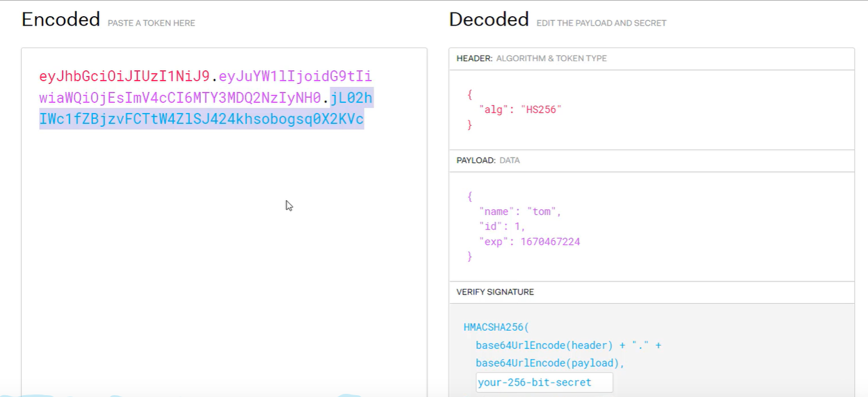Click the empty area of the encoded token editor
Image resolution: width=868 pixels, height=397 pixels.
224,263
